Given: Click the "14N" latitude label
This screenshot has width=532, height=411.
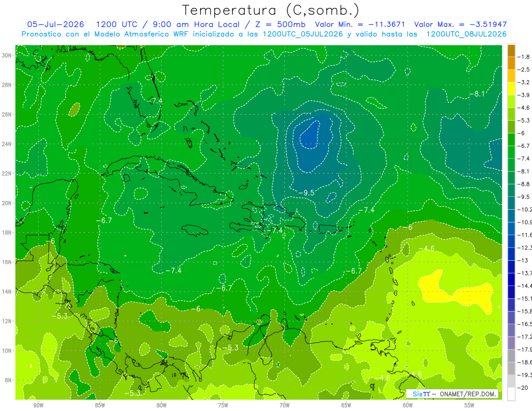Looking at the screenshot, I should click(x=7, y=291).
